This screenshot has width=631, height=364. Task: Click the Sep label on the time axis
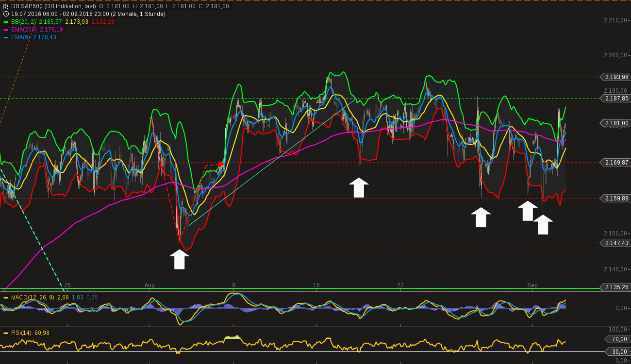pyautogui.click(x=532, y=285)
